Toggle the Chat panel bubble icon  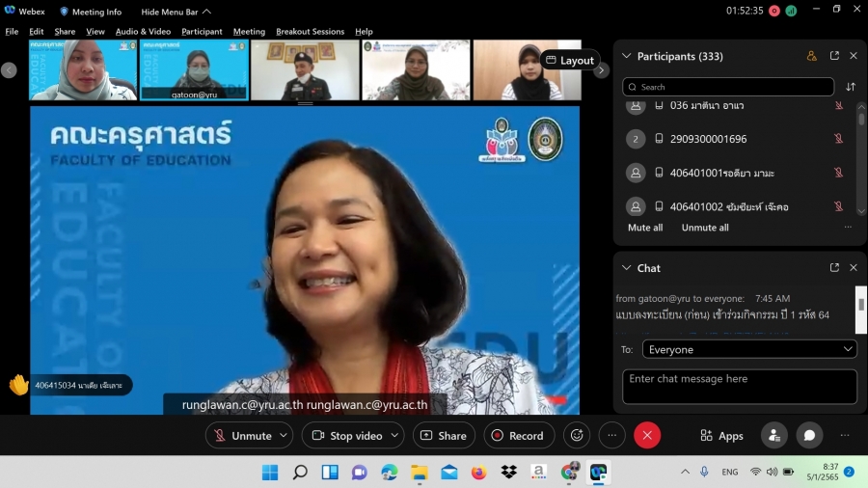809,435
